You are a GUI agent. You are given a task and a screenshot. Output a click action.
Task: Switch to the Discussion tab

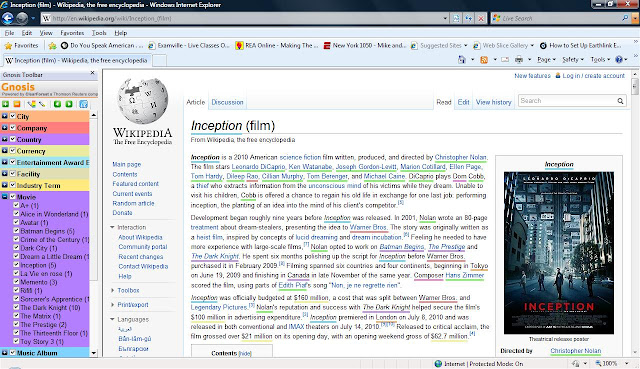tap(227, 102)
